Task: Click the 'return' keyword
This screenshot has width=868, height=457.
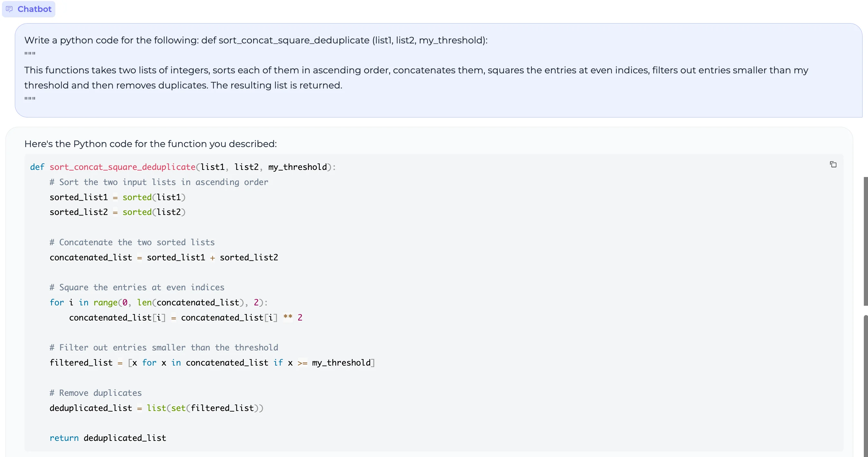Action: click(x=64, y=438)
